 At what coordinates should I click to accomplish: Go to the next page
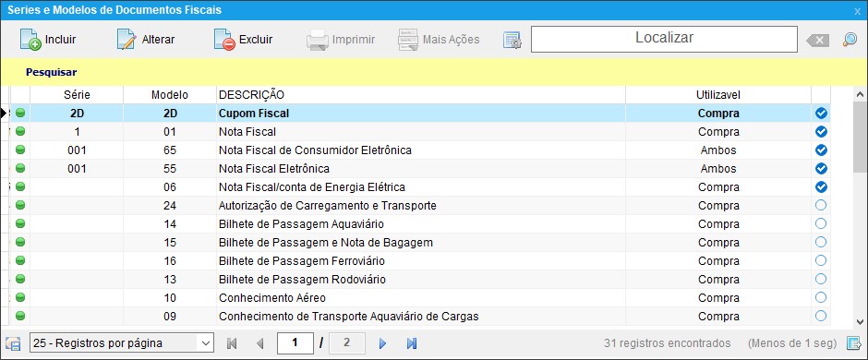pyautogui.click(x=382, y=343)
